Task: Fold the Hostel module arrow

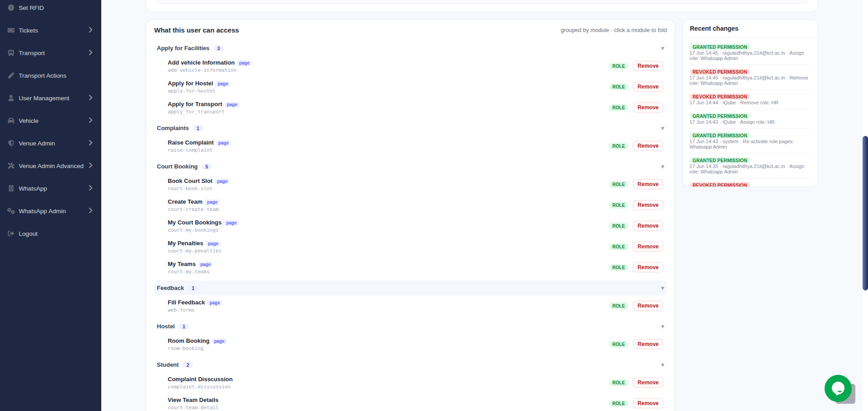Action: click(x=662, y=327)
